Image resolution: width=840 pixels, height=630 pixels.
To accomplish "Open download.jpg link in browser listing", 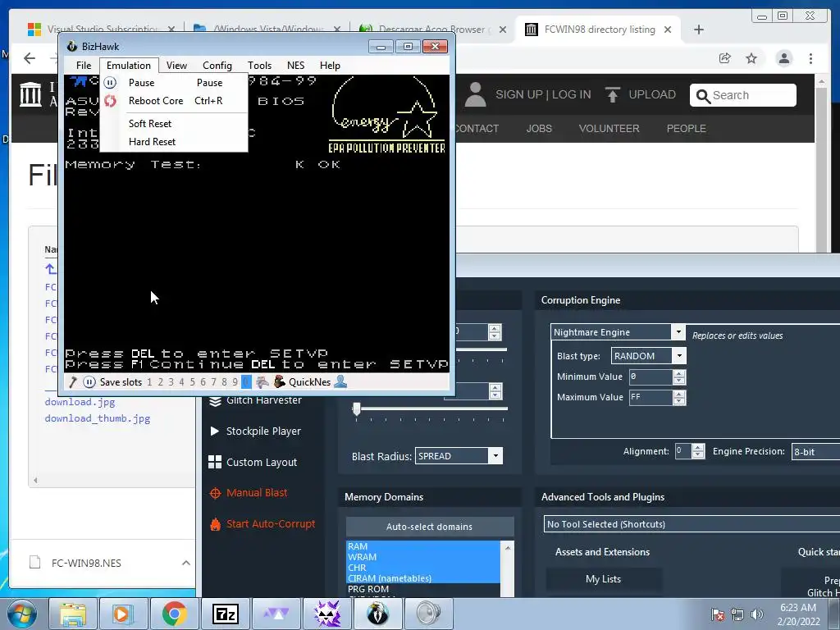I will 80,402.
